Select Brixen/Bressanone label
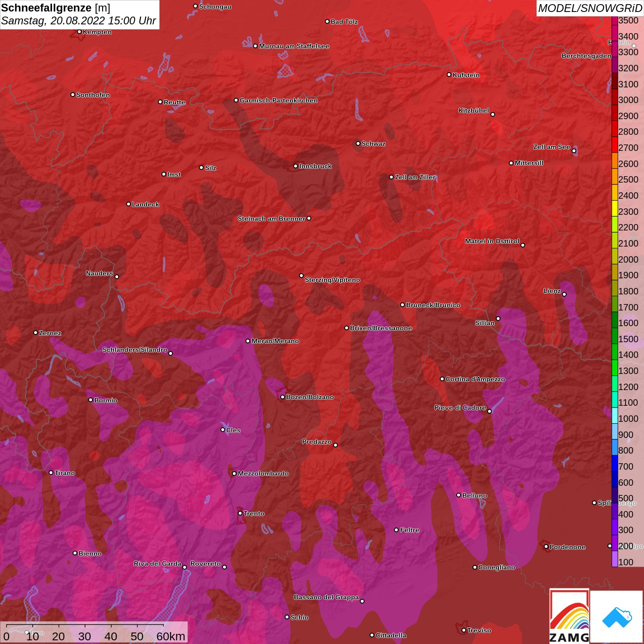 [381, 328]
